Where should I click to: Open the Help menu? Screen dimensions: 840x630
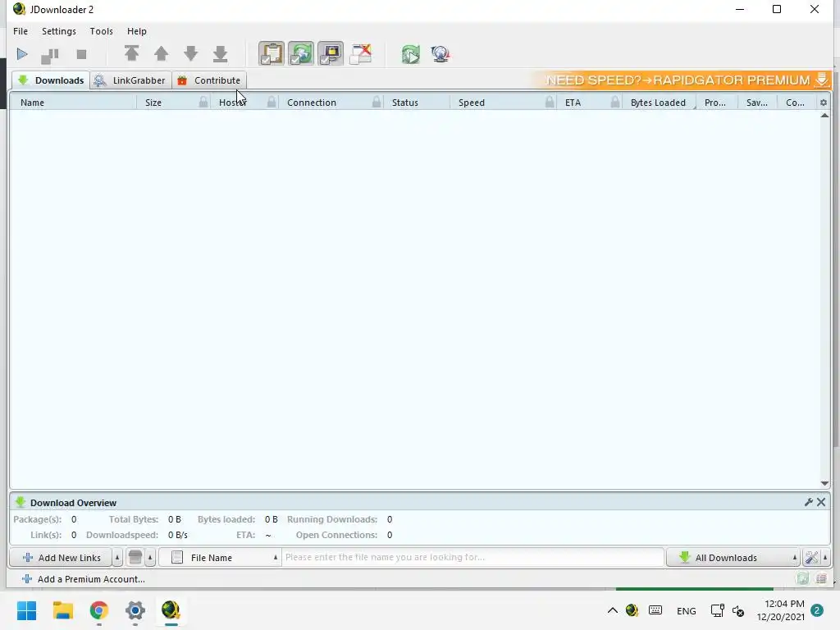coord(137,31)
